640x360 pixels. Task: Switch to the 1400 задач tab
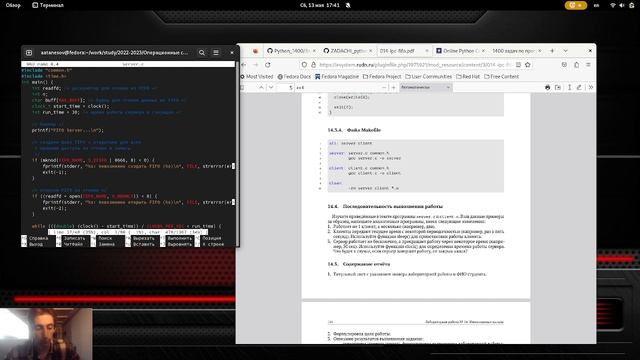point(513,51)
